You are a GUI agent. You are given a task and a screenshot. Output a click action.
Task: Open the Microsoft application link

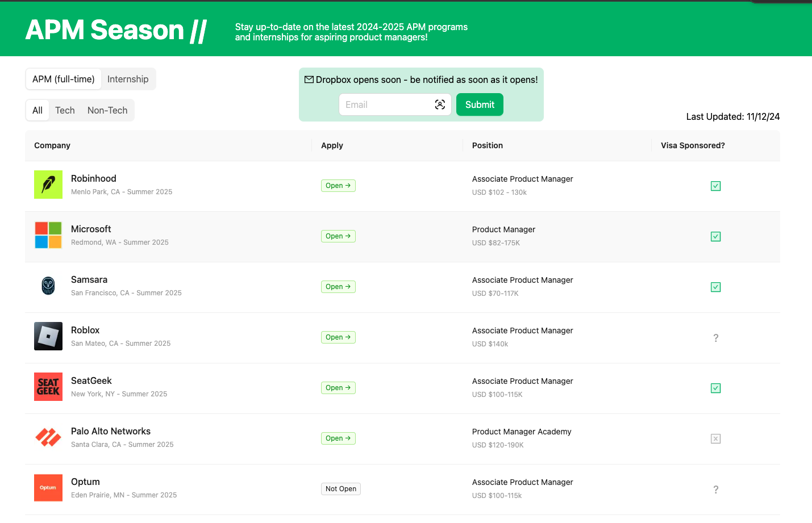click(x=338, y=236)
